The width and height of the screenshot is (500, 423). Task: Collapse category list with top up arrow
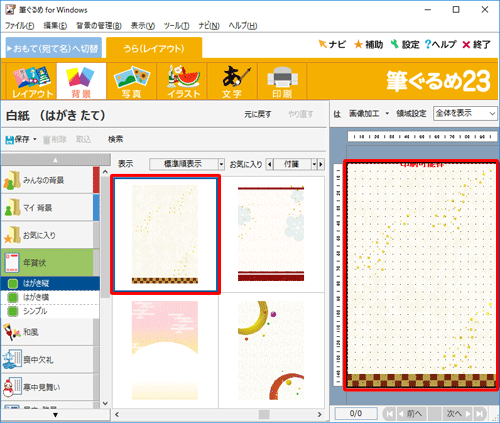point(56,160)
